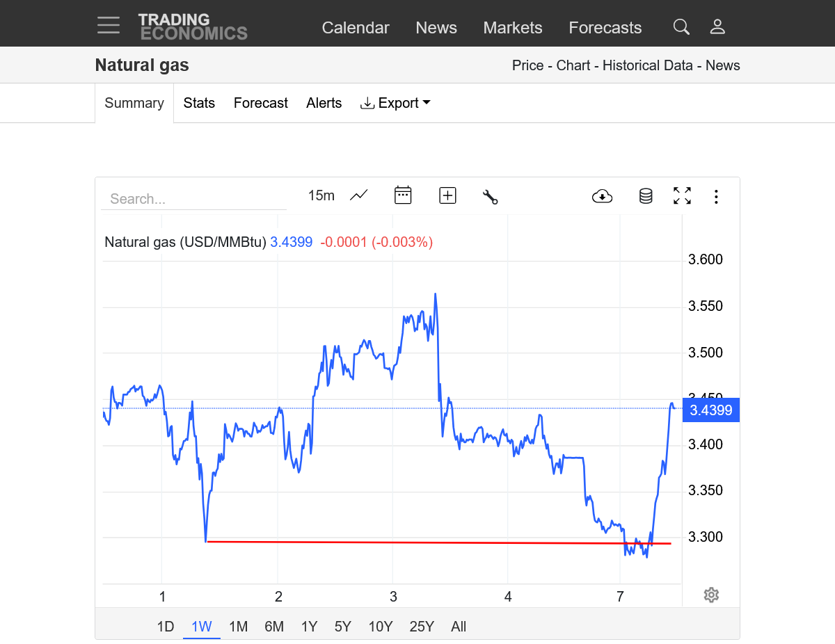Open chart settings gear icon
Viewport: 835px width, 644px height.
pyautogui.click(x=710, y=595)
